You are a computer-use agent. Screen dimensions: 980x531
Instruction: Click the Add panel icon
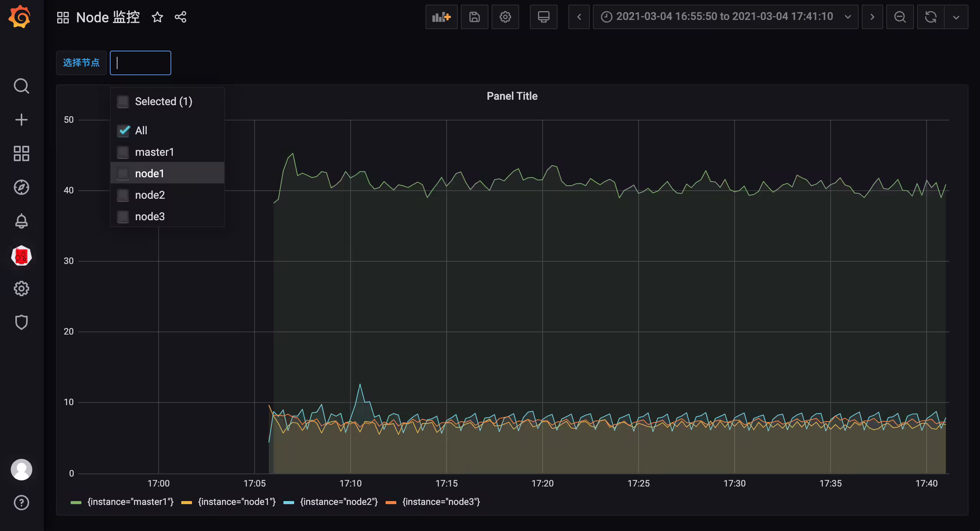pos(441,17)
